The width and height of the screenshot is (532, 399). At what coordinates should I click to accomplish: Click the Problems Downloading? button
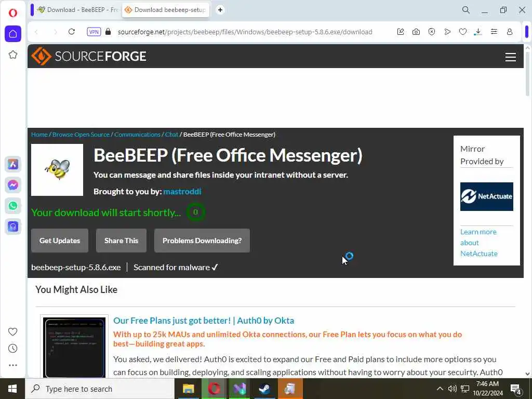(202, 241)
